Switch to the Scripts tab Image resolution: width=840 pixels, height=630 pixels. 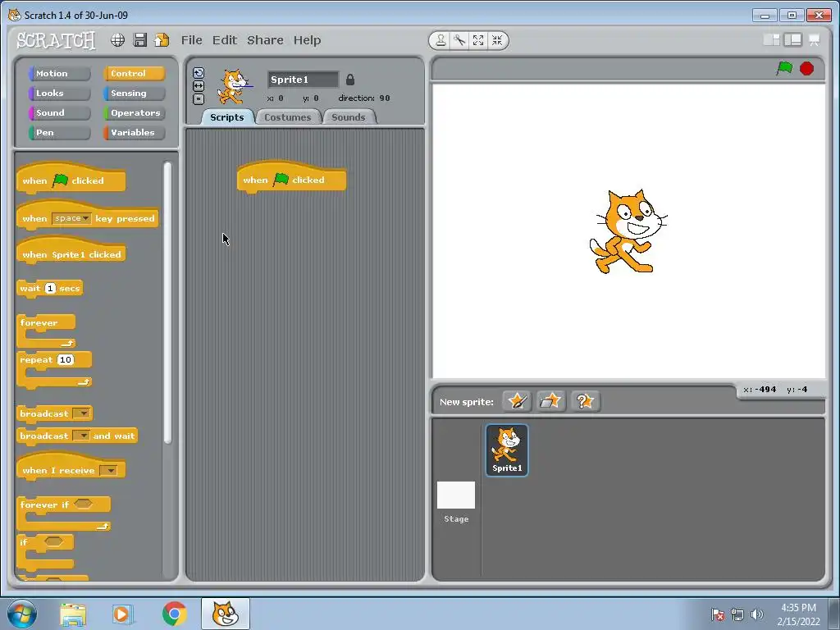point(227,117)
